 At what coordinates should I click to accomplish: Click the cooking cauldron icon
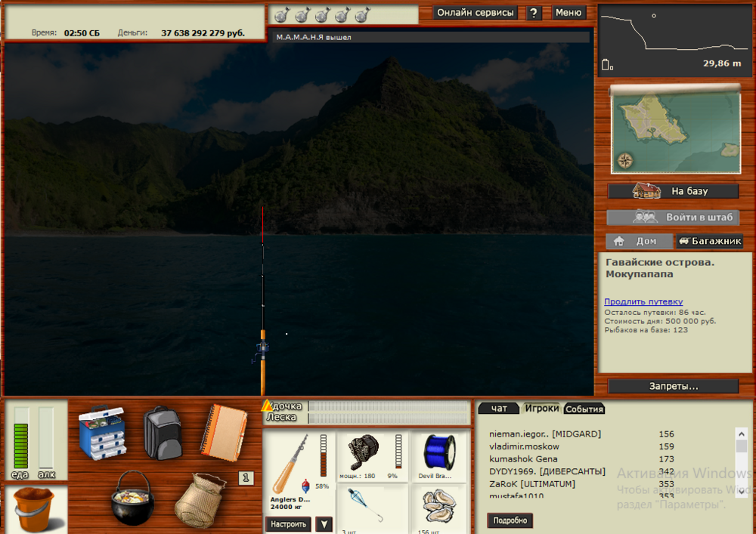(x=132, y=498)
